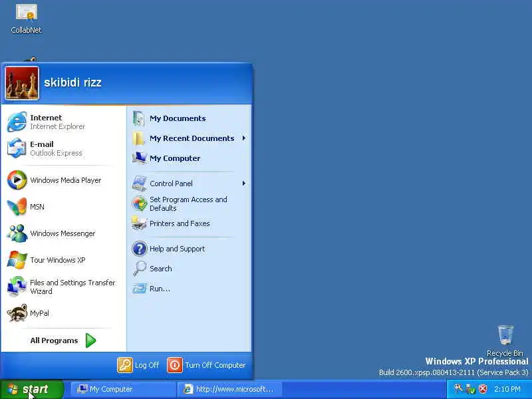Viewport: 532px width, 399px height.
Task: Open Files and Settings Transfer Wizard icon
Action: tap(16, 287)
